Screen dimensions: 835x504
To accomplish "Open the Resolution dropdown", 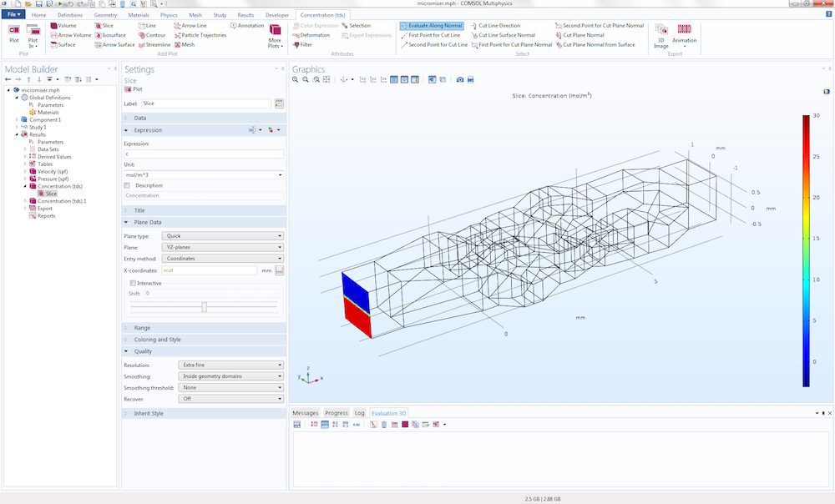I will coord(230,365).
